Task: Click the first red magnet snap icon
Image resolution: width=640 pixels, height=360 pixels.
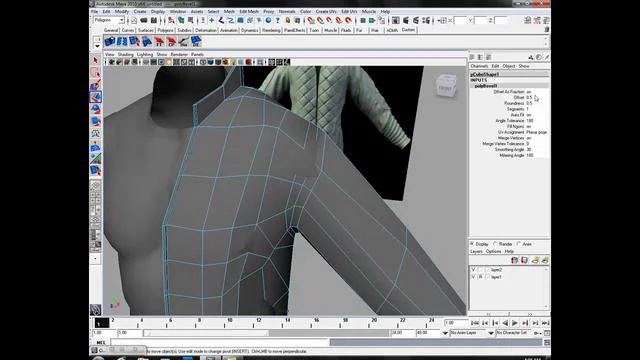Action: click(311, 20)
